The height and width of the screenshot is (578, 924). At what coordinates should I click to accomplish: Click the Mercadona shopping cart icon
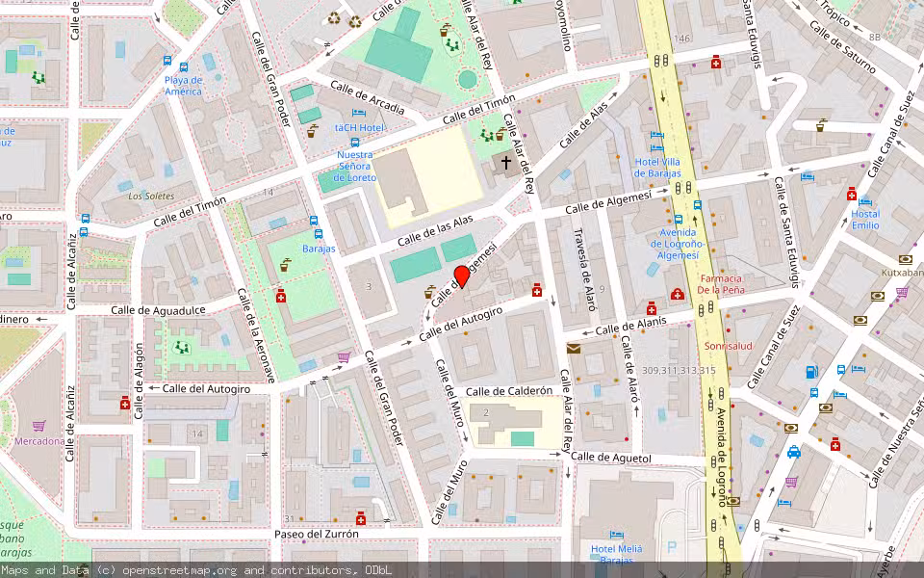[x=38, y=426]
